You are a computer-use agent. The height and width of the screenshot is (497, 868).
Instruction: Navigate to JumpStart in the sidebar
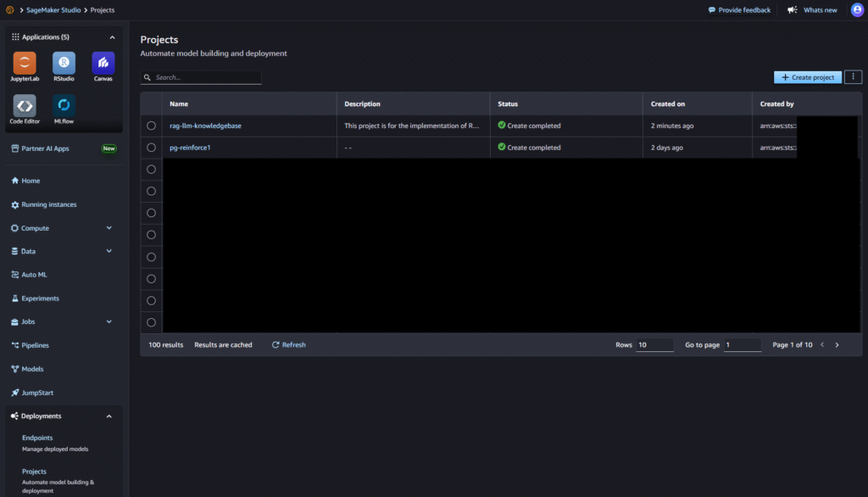(38, 393)
